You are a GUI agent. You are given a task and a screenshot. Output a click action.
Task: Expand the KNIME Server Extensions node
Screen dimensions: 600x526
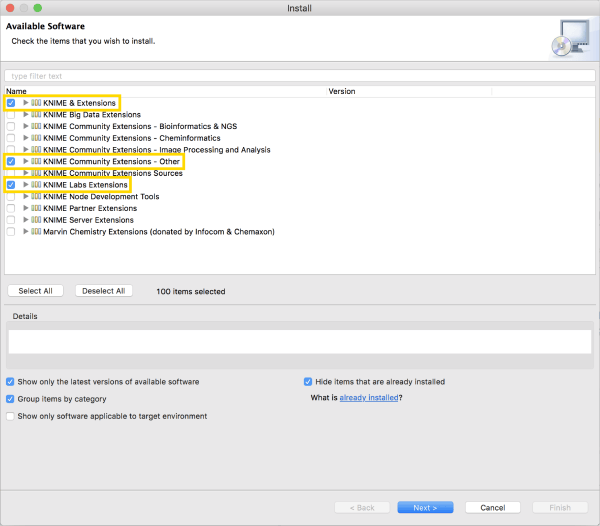(x=26, y=220)
